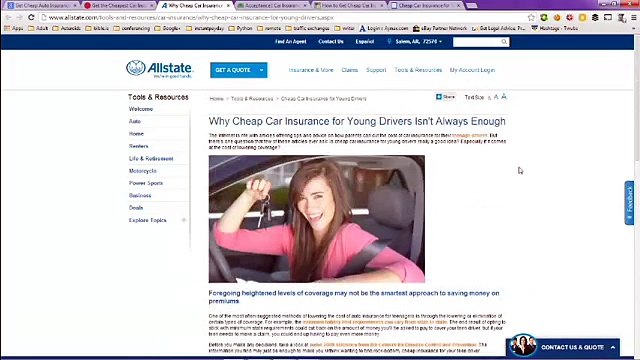
Task: Open the Claims menu
Action: [350, 70]
